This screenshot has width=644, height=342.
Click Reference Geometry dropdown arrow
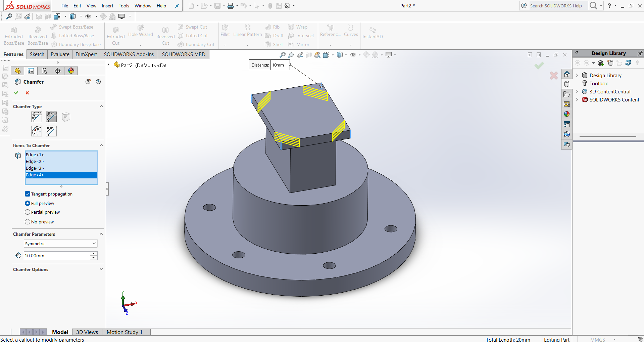pos(330,45)
